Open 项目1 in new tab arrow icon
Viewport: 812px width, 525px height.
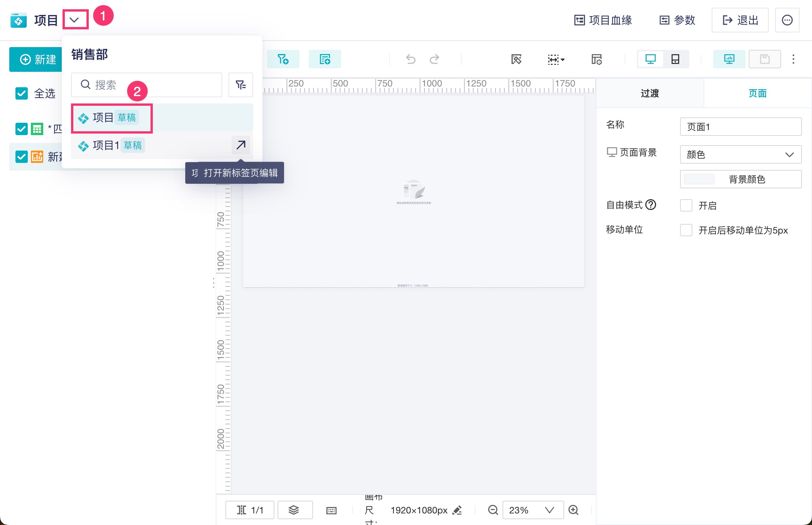[x=241, y=145]
